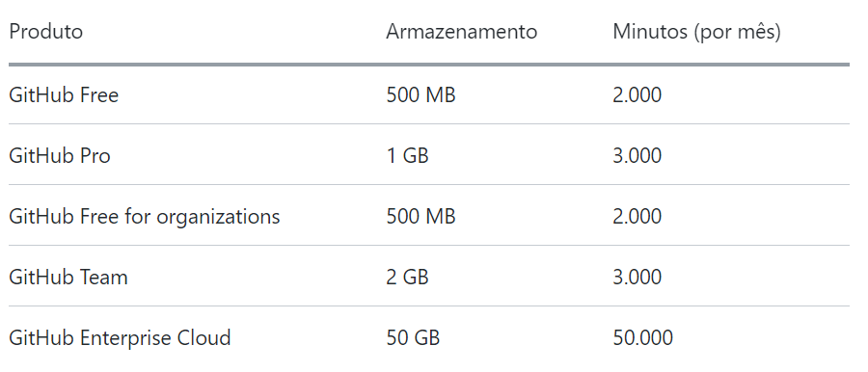Click the Minutos (por mês) column header
Screen dimensions: 868x372
696,32
